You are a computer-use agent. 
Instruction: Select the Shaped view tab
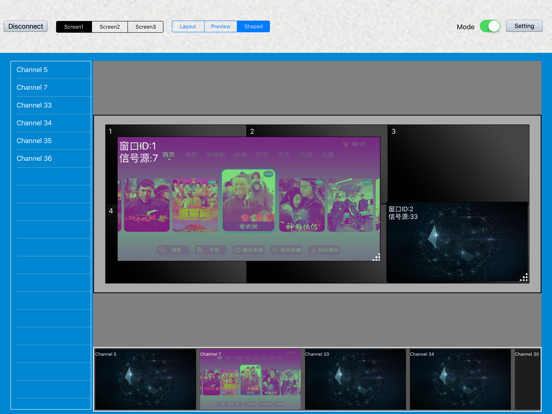[253, 26]
